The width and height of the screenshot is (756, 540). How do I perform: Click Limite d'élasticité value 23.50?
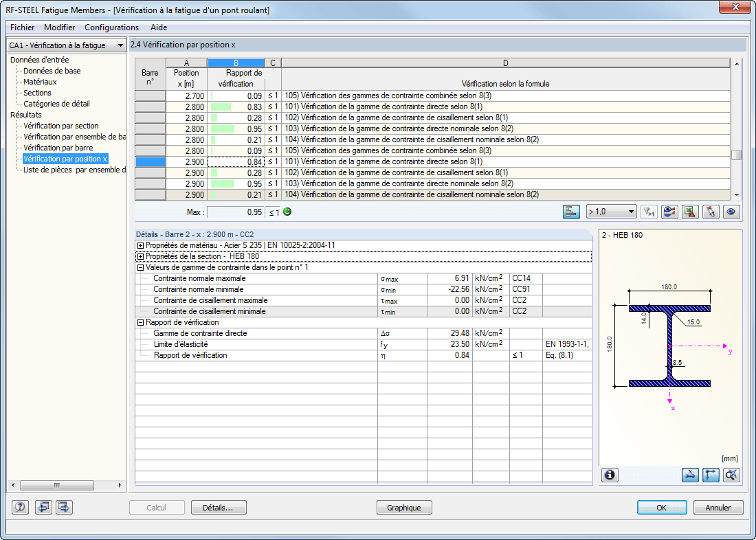click(449, 344)
